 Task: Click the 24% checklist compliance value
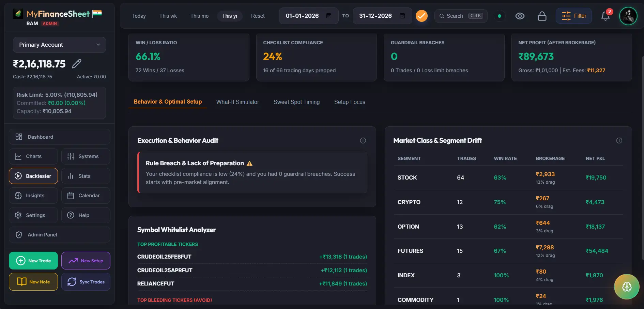point(273,57)
